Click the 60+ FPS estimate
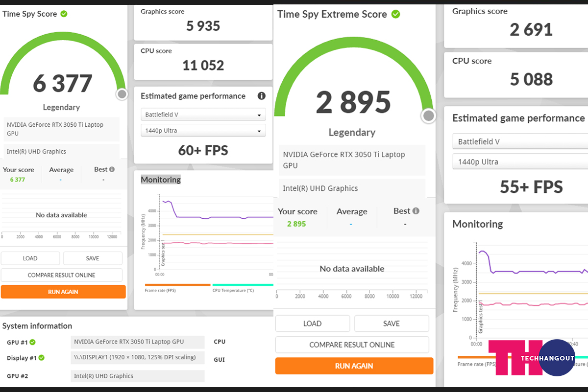This screenshot has height=392, width=588. (x=203, y=150)
